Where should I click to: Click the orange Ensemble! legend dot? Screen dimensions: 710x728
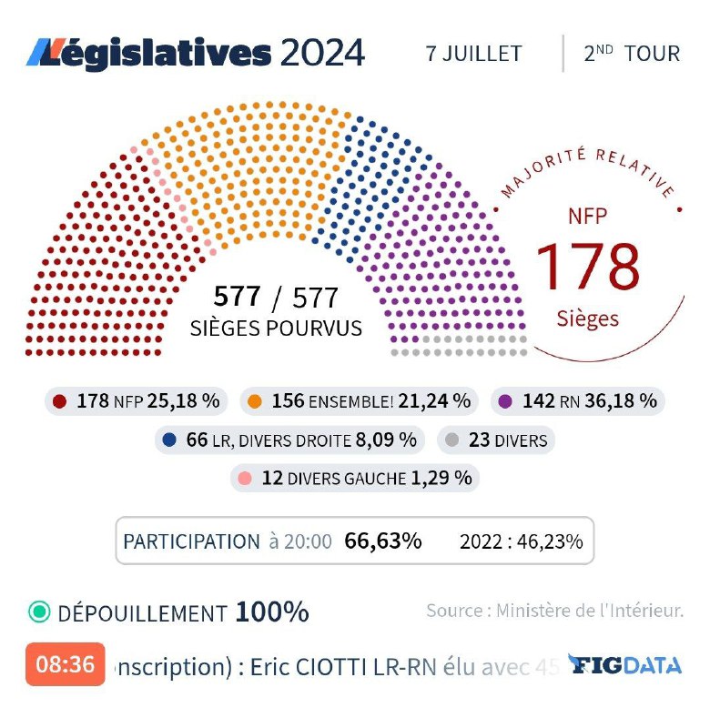[x=256, y=401]
